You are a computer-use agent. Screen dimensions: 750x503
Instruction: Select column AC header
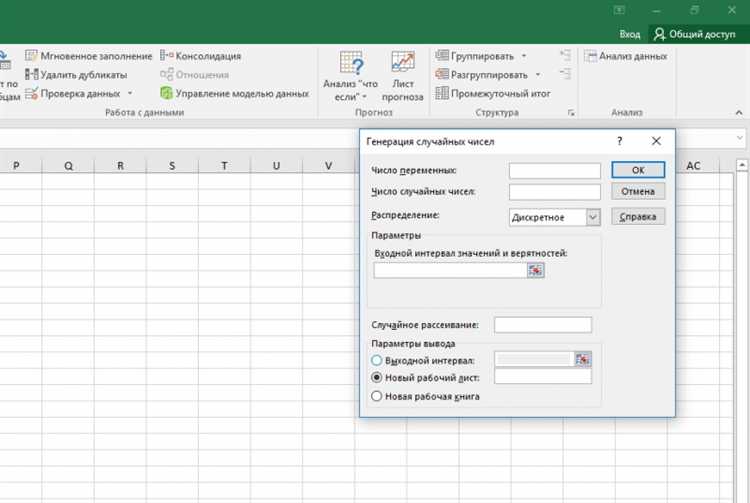(x=693, y=165)
